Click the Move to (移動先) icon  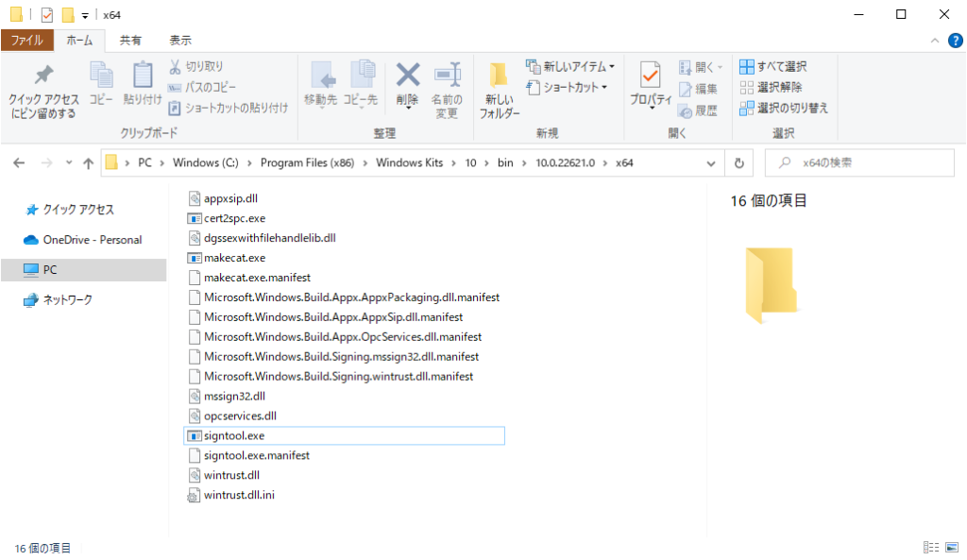pos(321,76)
